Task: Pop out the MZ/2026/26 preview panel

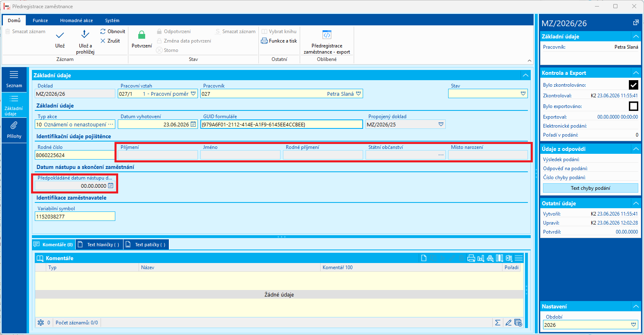Action: coord(636,22)
